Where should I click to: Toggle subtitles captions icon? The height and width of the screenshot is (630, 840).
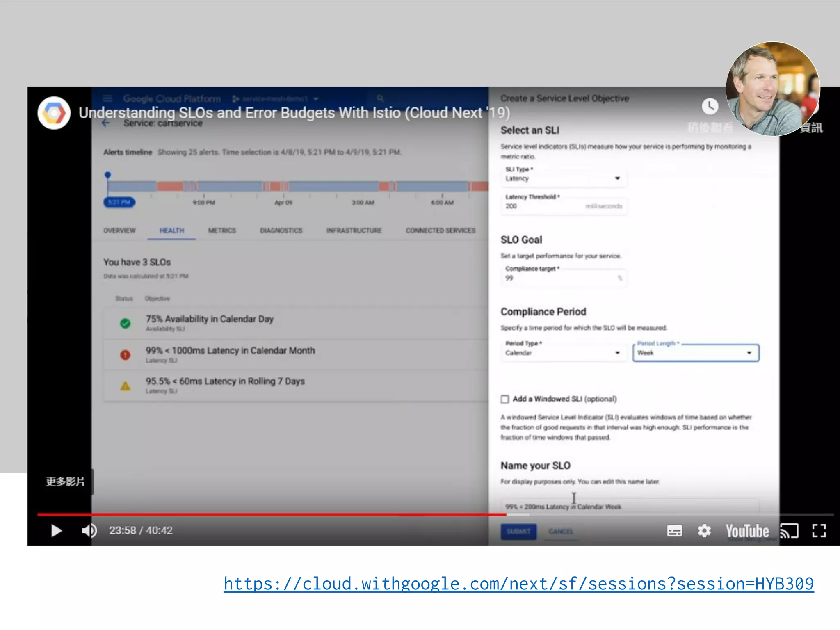click(674, 531)
